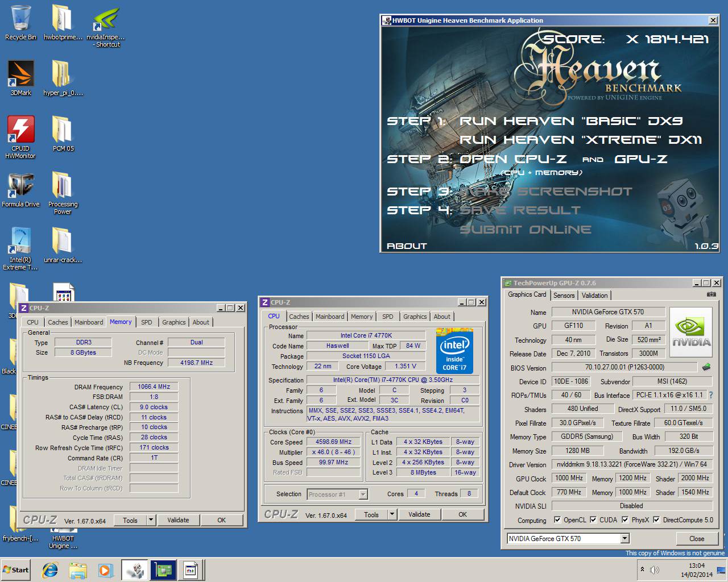Click GPU-Z link in Heaven app
728x582 pixels.
tap(641, 159)
